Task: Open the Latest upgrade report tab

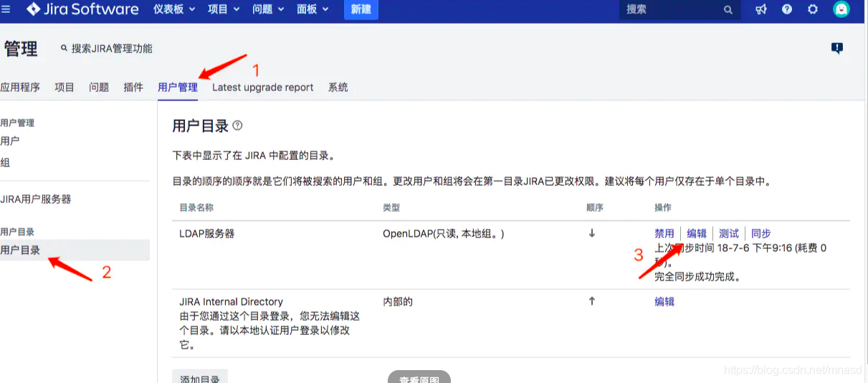Action: [x=263, y=88]
